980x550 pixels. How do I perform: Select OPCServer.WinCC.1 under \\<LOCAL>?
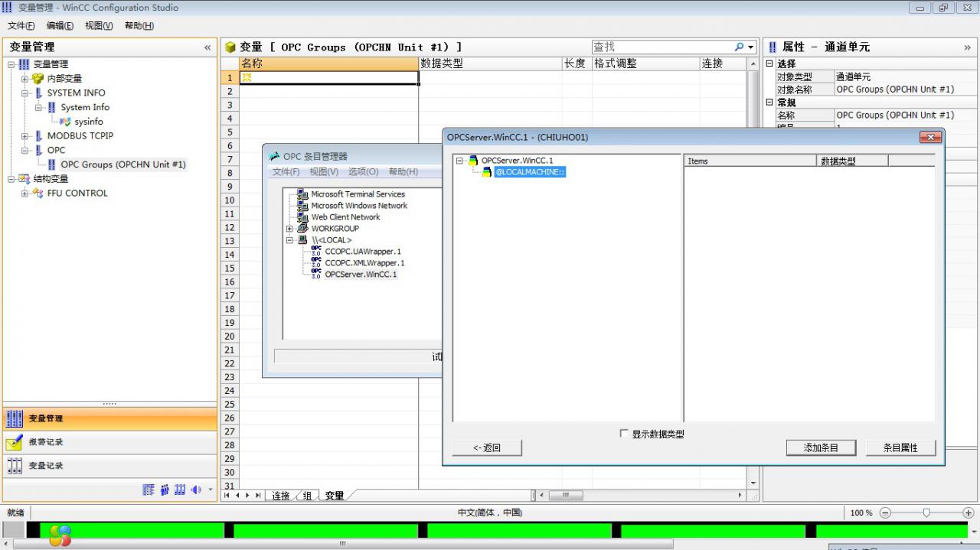coord(361,274)
